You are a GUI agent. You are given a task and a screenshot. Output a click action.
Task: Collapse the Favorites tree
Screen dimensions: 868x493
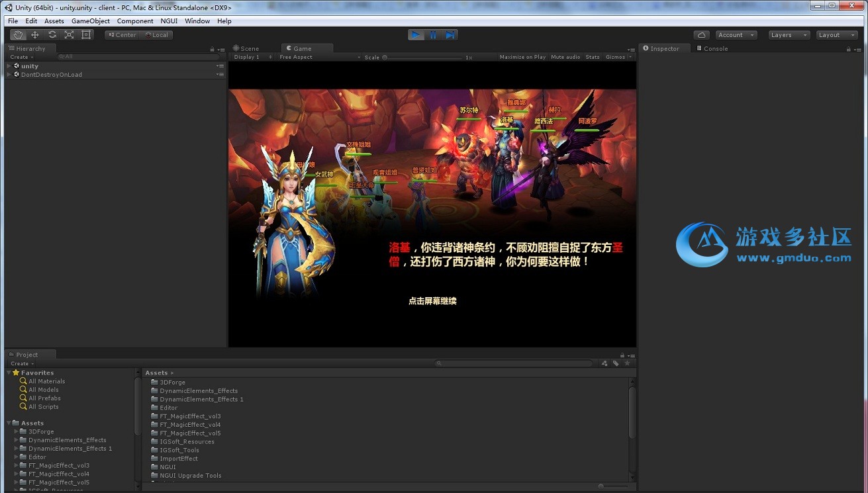(x=9, y=373)
